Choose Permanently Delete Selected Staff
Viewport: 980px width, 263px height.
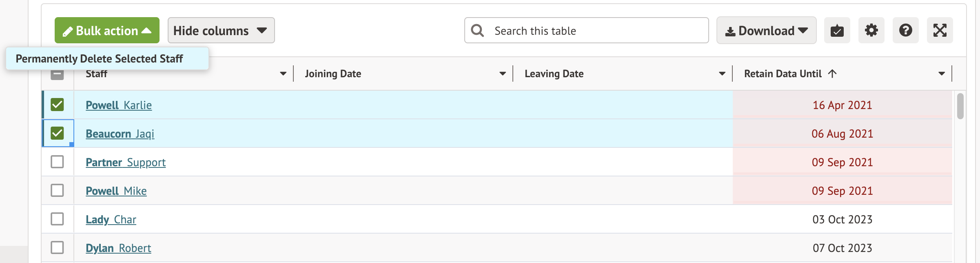click(x=100, y=59)
